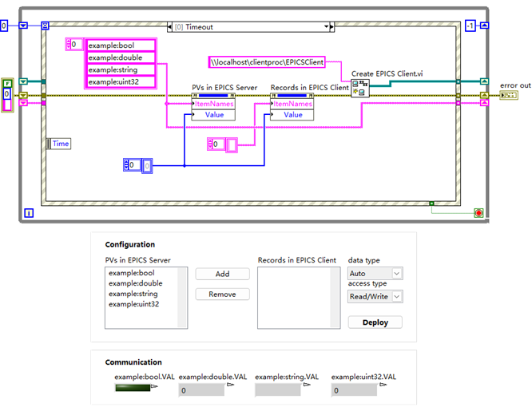
Task: Click the teal right shift register
Action: (x=485, y=81)
